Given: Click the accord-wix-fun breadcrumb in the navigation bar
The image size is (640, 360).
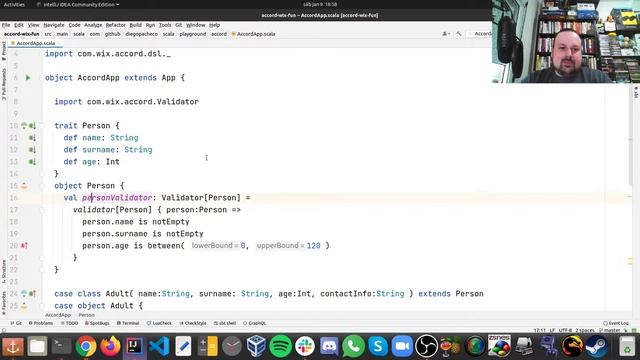Looking at the screenshot, I should click(22, 34).
